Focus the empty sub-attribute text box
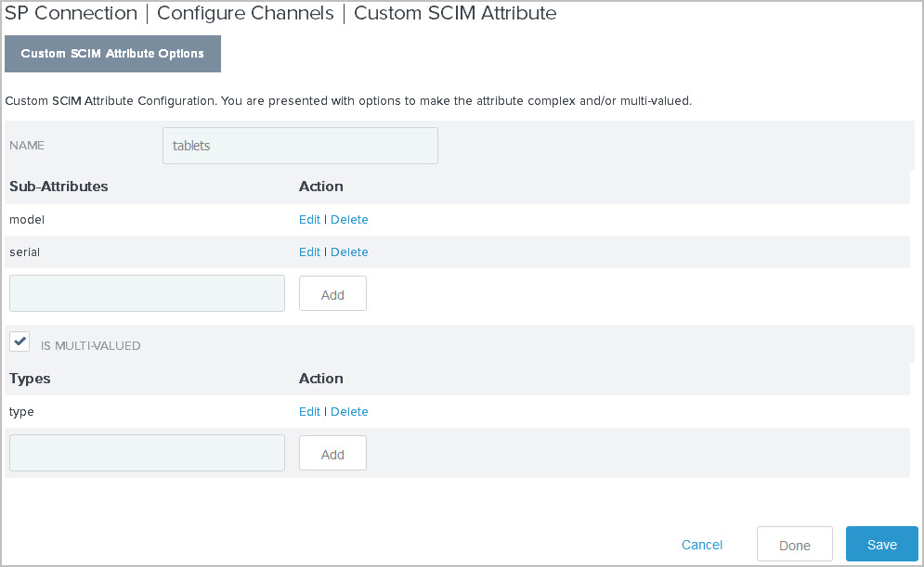The image size is (924, 567). tap(147, 292)
